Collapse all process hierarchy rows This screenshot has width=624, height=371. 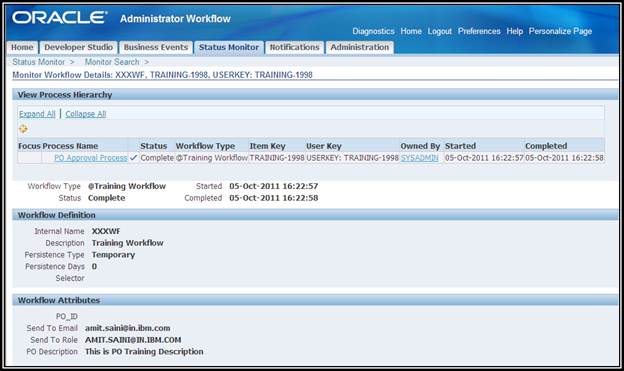pyautogui.click(x=86, y=114)
